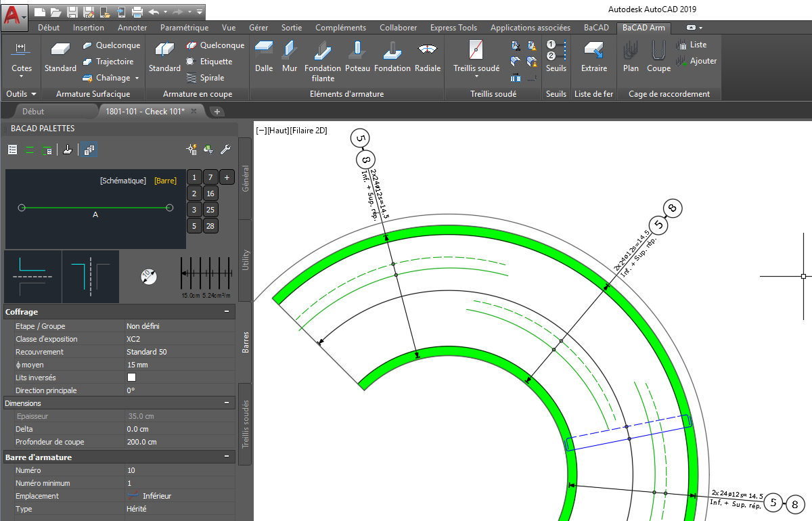The height and width of the screenshot is (521, 812).
Task: Close the 1801-101 - Check 101 tab
Action: [x=194, y=111]
